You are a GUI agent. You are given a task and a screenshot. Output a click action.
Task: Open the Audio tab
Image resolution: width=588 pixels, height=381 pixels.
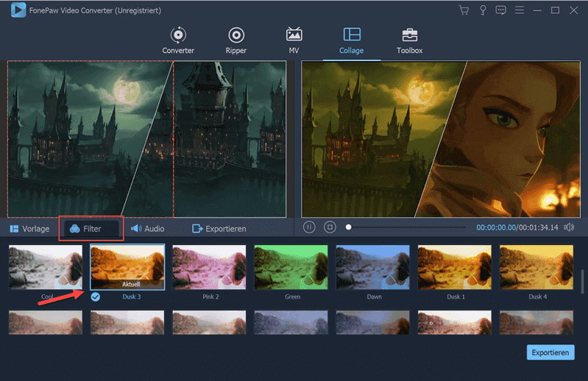coord(147,229)
